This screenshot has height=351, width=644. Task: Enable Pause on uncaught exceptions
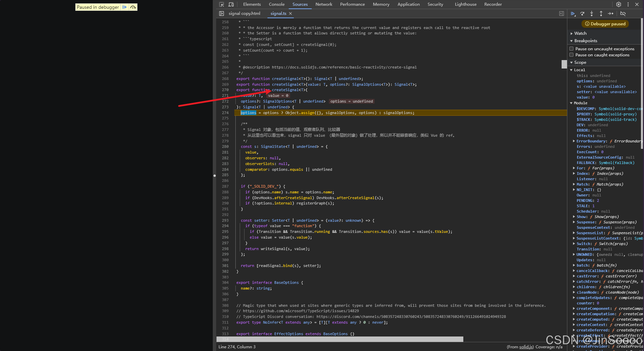pos(571,49)
